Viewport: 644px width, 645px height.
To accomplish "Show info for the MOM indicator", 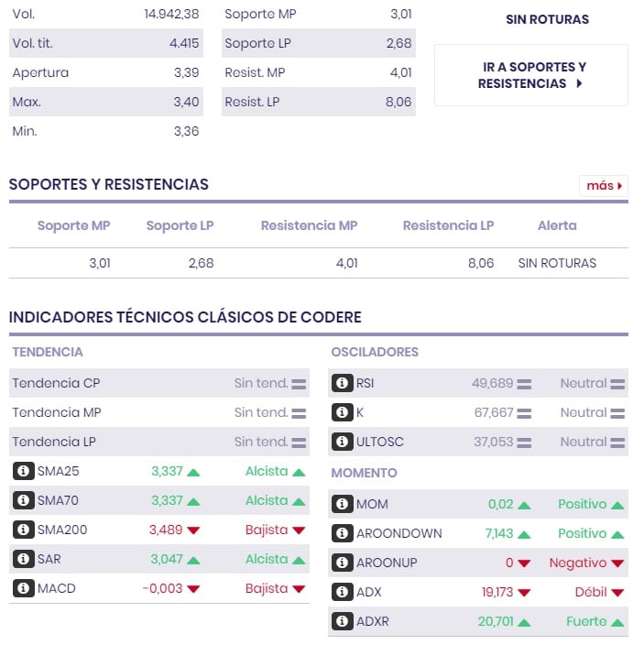I will (x=343, y=504).
